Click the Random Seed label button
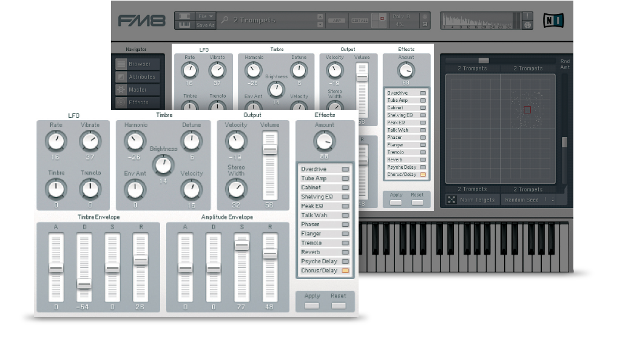Image resolution: width=631 pixels, height=364 pixels. 522,200
